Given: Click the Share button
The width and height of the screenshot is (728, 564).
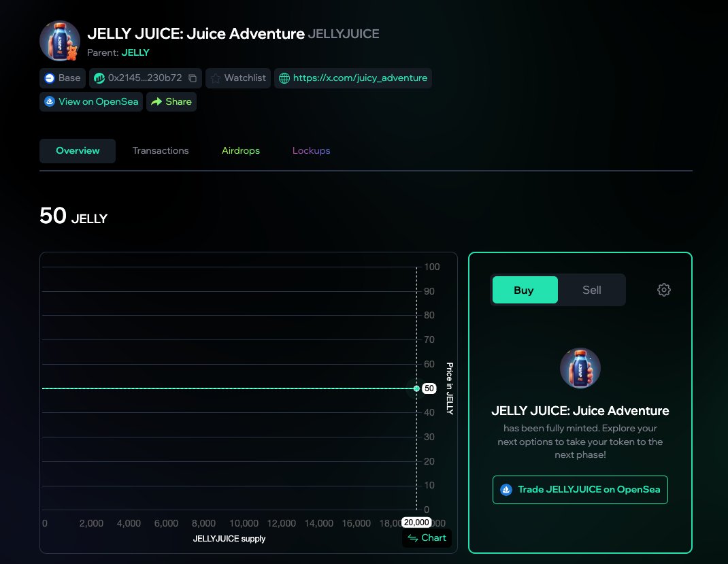Looking at the screenshot, I should pos(171,101).
